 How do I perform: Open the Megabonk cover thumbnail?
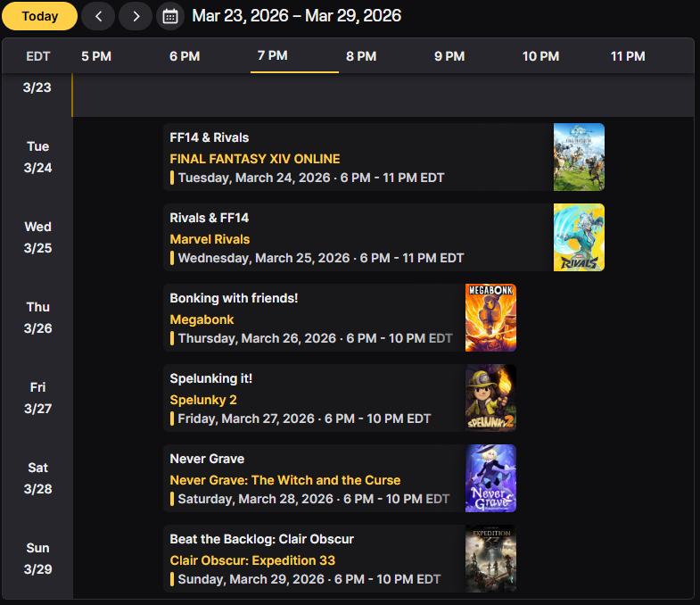tap(490, 318)
